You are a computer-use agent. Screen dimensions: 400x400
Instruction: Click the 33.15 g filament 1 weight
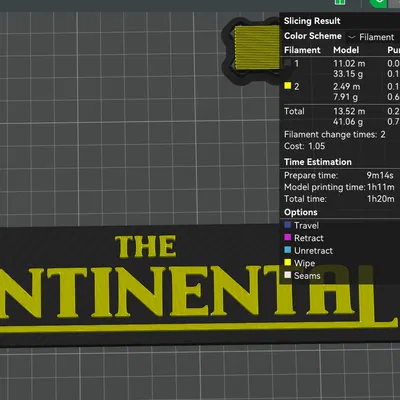tap(348, 74)
